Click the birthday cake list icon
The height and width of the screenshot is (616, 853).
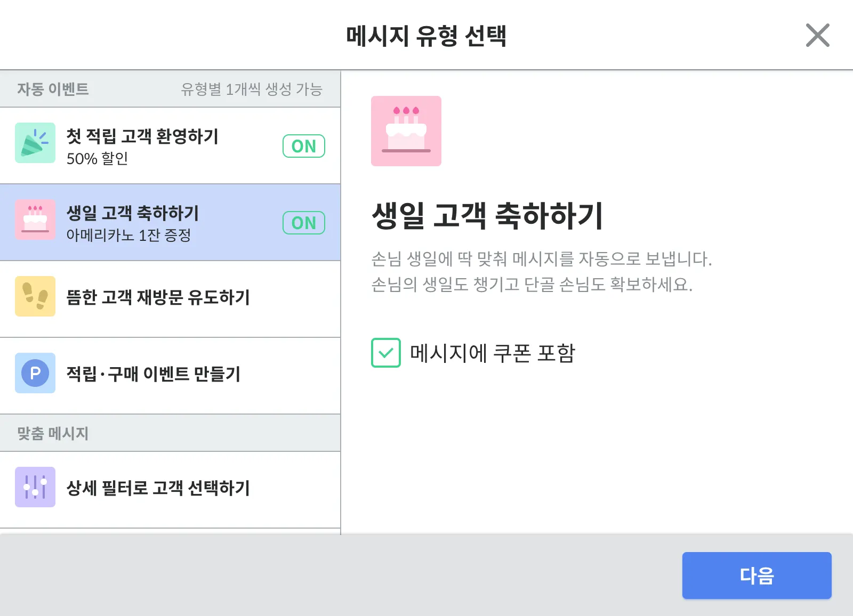coord(35,220)
